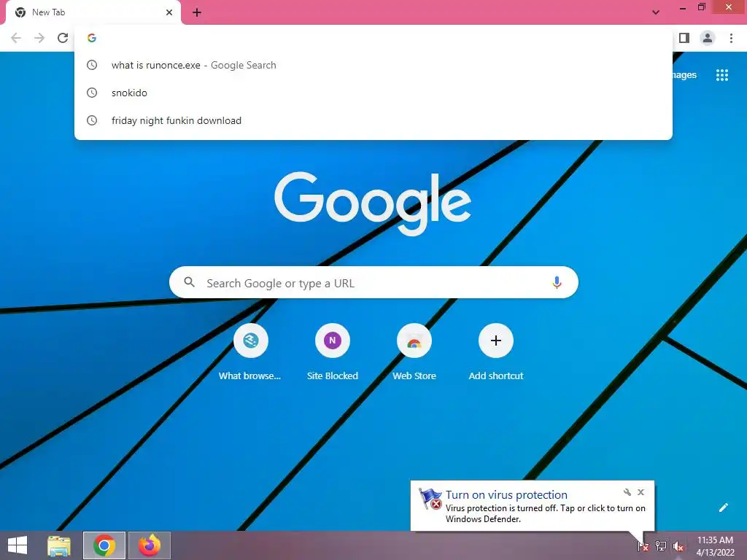This screenshot has height=560, width=747.
Task: Open a new tab with plus button
Action: 197,12
